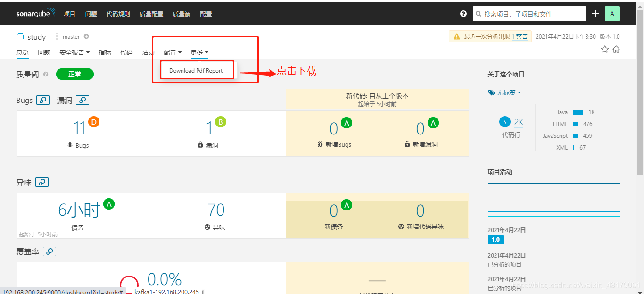644x294 pixels.
Task: Click the project activity graph
Action: [x=553, y=201]
